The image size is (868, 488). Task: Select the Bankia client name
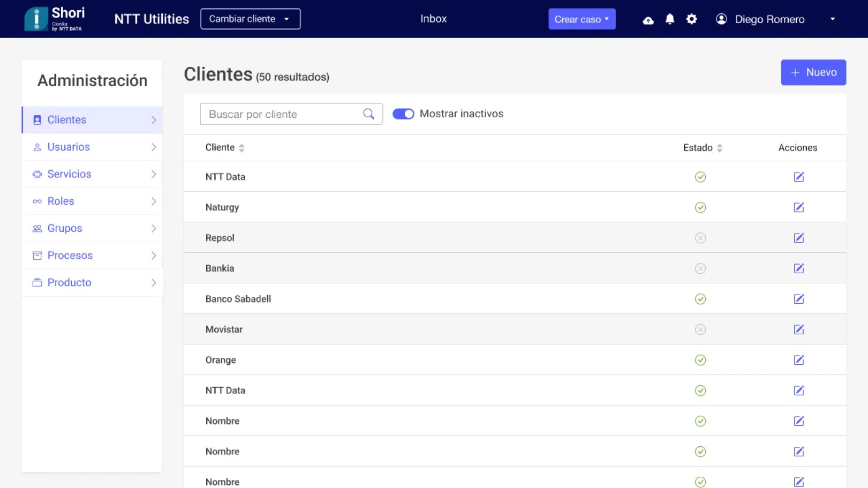tap(220, 268)
